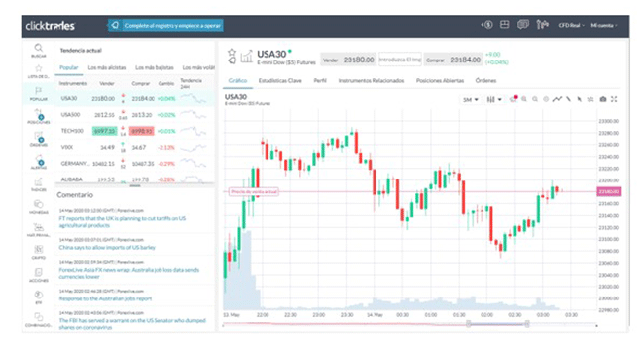Open the Cripto sidebar icon
This screenshot has width=644, height=357.
click(x=39, y=252)
